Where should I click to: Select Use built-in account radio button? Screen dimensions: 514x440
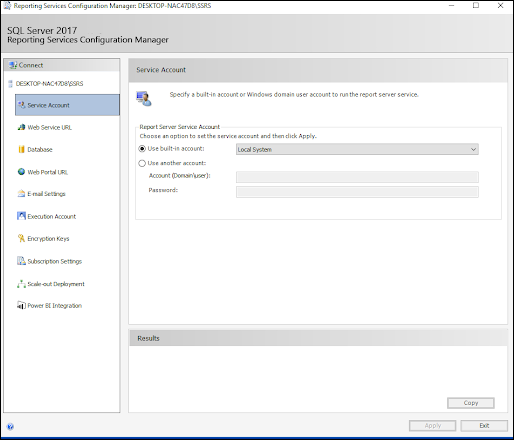pyautogui.click(x=142, y=149)
